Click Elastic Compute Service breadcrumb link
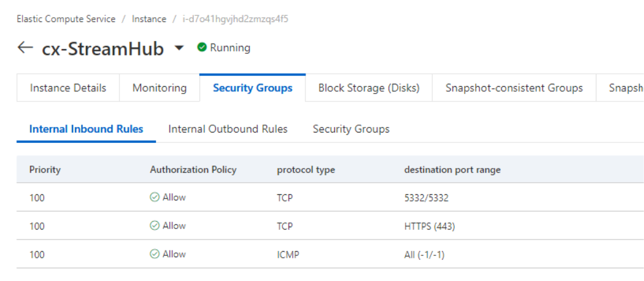 [66, 19]
